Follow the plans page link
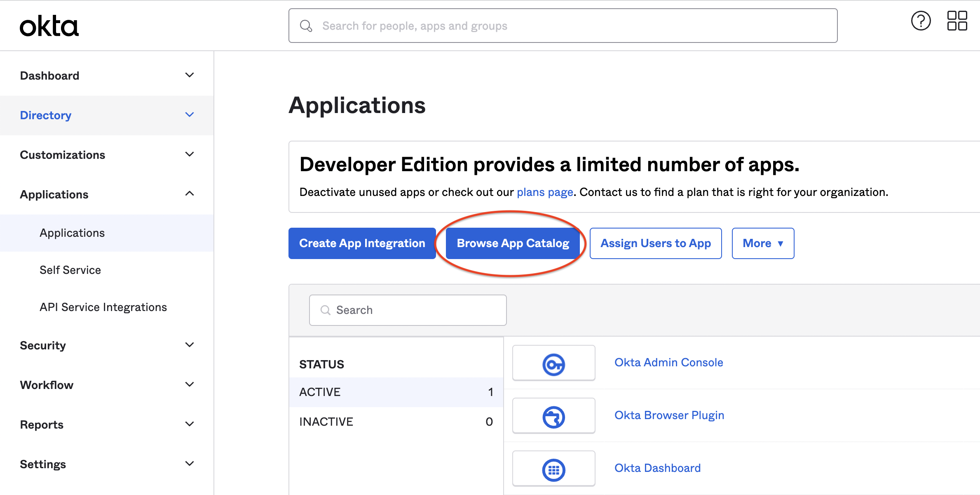This screenshot has width=980, height=495. [545, 192]
